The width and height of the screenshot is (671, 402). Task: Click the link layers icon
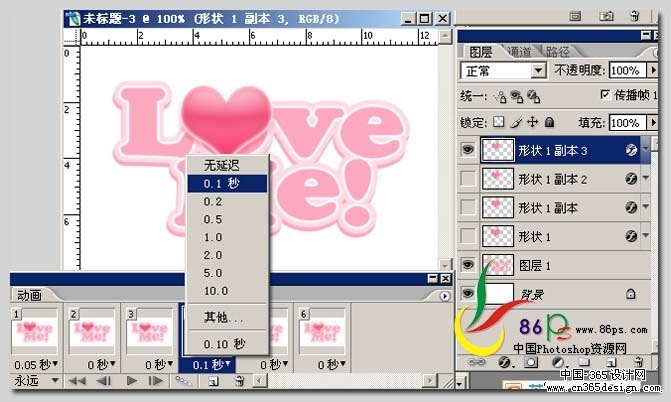(x=476, y=362)
